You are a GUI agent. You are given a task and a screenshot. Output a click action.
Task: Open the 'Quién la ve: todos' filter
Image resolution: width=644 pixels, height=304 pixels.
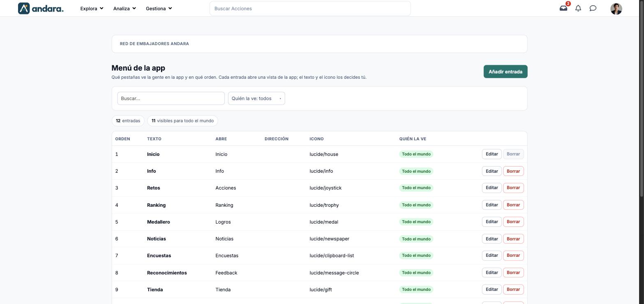pyautogui.click(x=256, y=98)
